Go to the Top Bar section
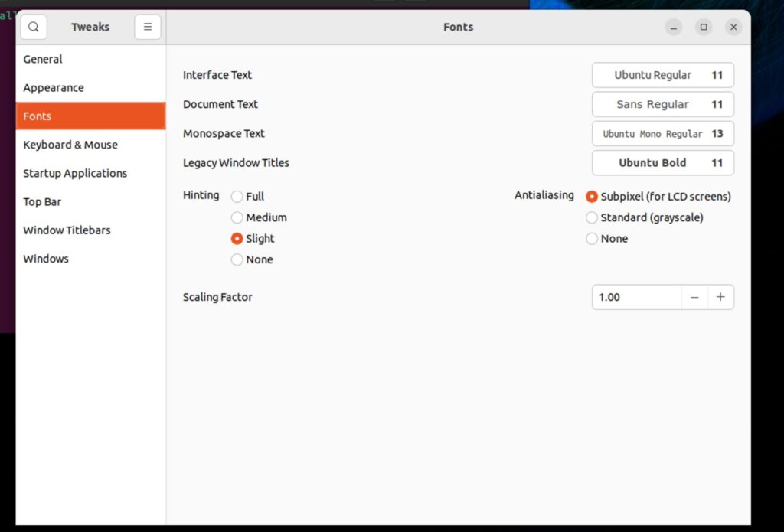The width and height of the screenshot is (784, 532). 42,201
